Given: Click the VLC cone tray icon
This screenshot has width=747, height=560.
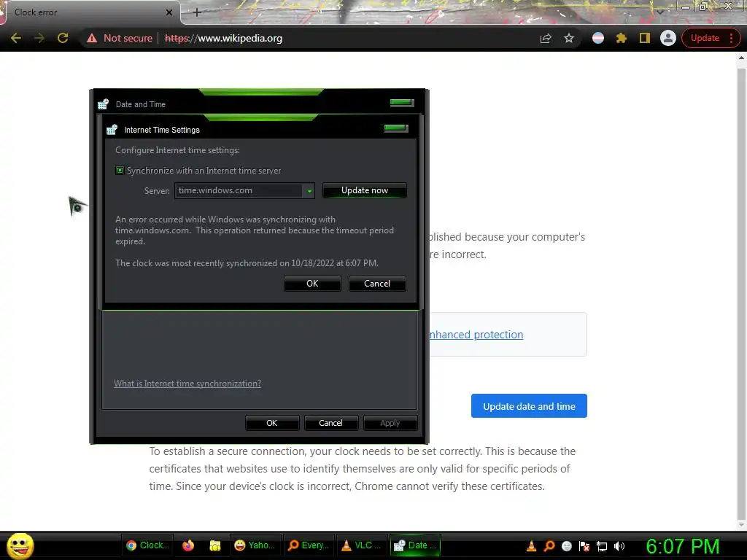Looking at the screenshot, I should [532, 546].
